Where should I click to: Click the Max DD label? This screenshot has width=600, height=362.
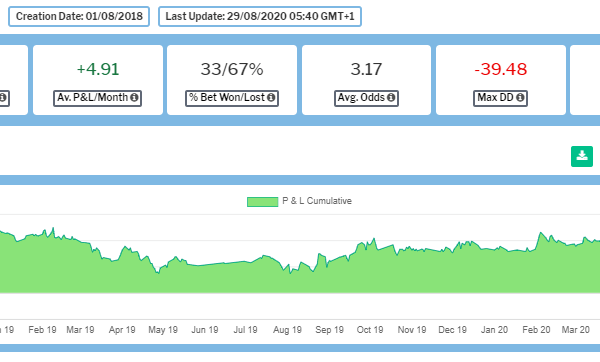coord(500,98)
